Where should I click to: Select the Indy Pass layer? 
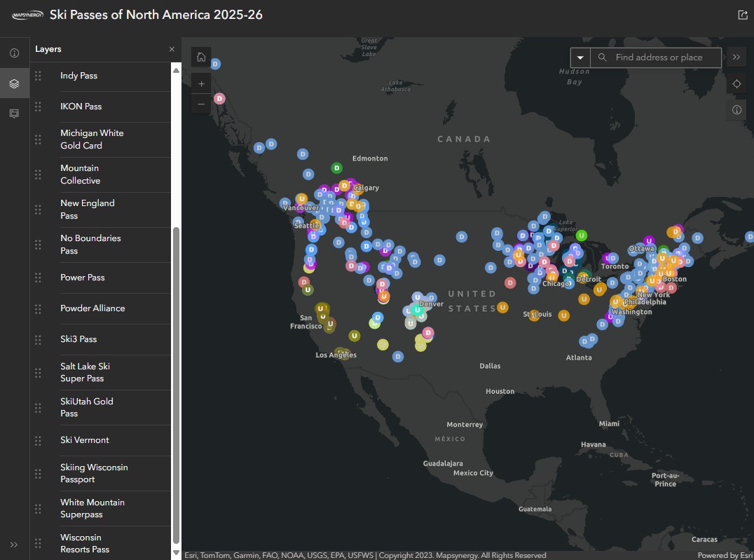coord(78,76)
